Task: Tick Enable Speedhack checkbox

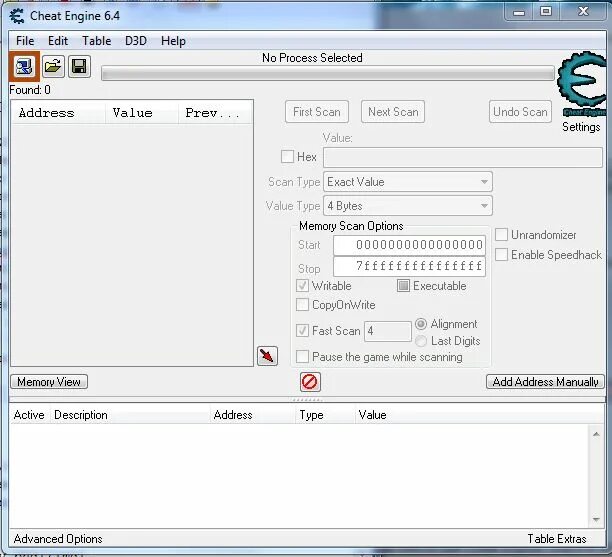Action: (x=501, y=254)
